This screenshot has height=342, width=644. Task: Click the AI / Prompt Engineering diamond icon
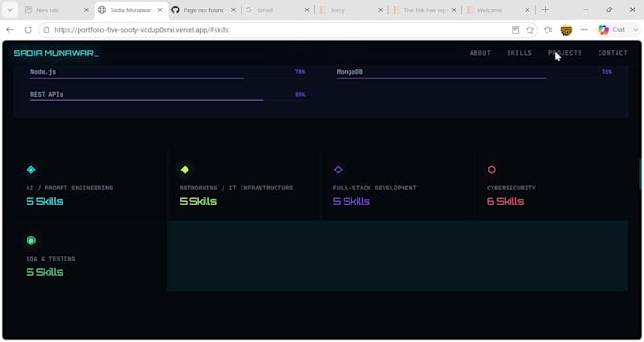[31, 170]
